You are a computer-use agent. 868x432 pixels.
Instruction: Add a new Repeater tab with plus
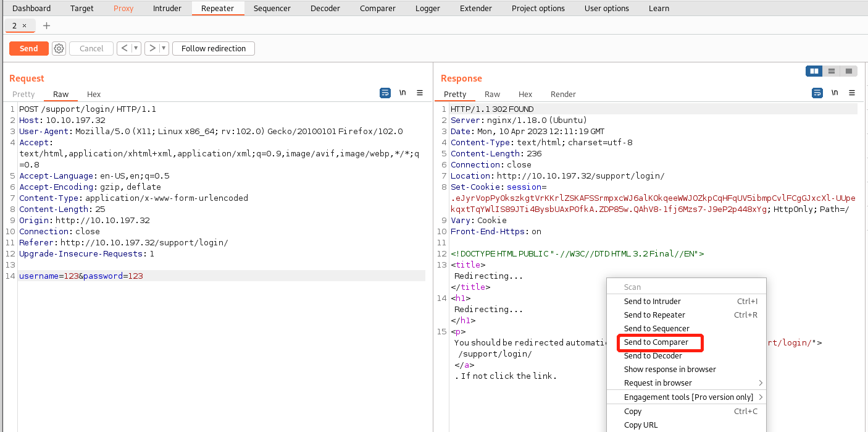[x=46, y=25]
